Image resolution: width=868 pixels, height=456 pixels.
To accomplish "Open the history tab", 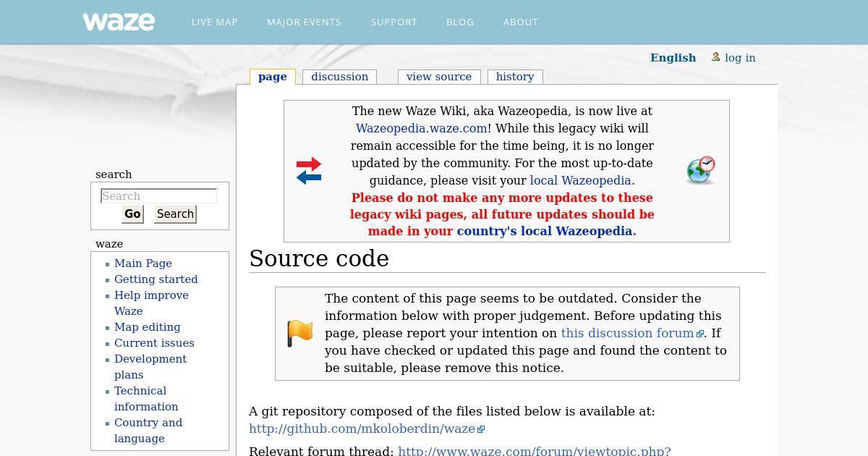I will [x=515, y=77].
